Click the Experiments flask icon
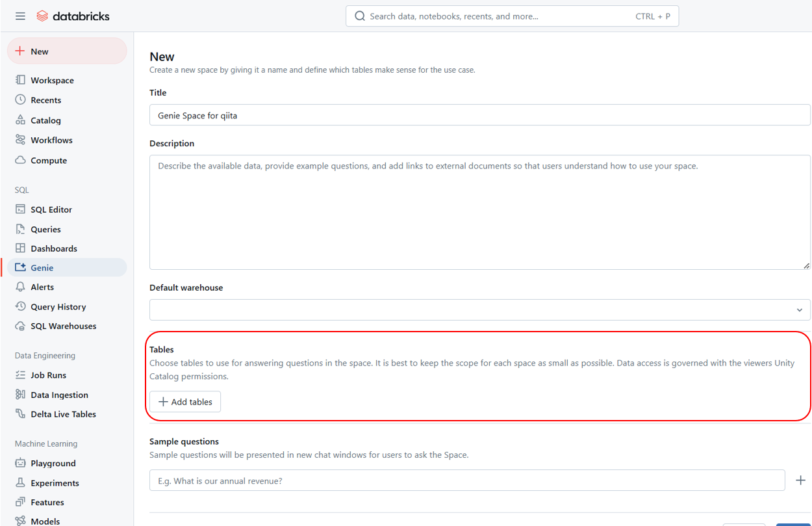The image size is (812, 526). pyautogui.click(x=20, y=482)
